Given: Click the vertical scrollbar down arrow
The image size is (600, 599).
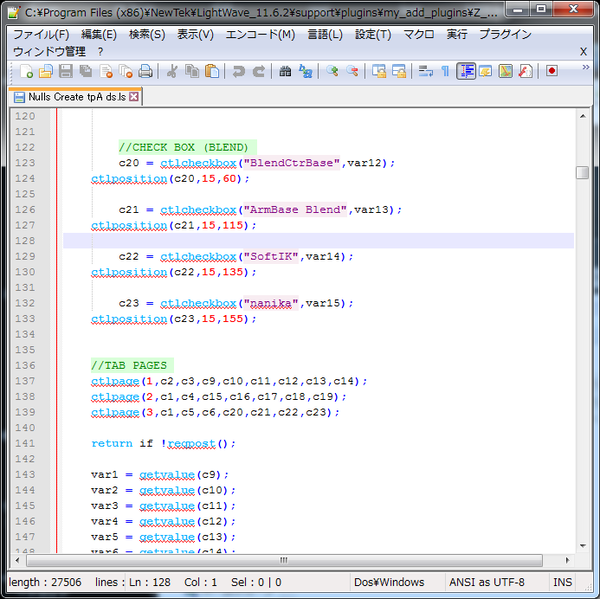Looking at the screenshot, I should click(x=582, y=546).
